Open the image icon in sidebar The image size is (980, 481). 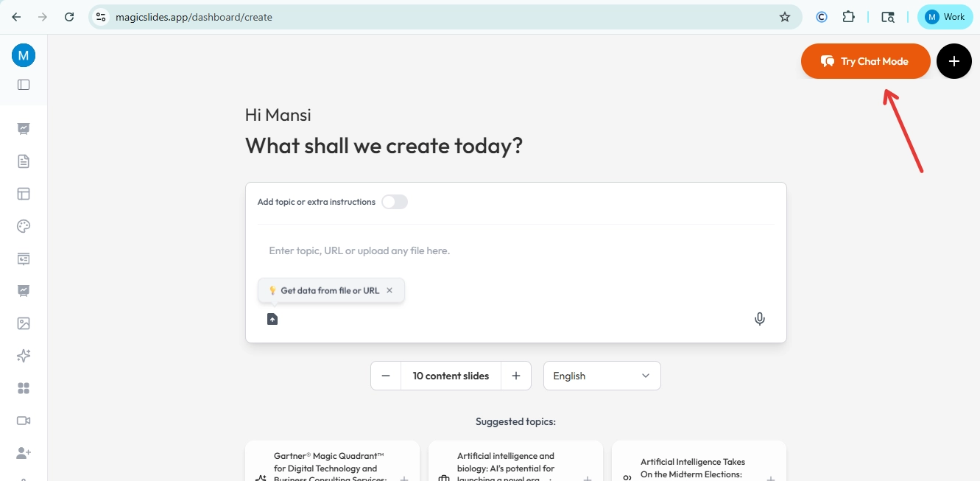[x=24, y=323]
